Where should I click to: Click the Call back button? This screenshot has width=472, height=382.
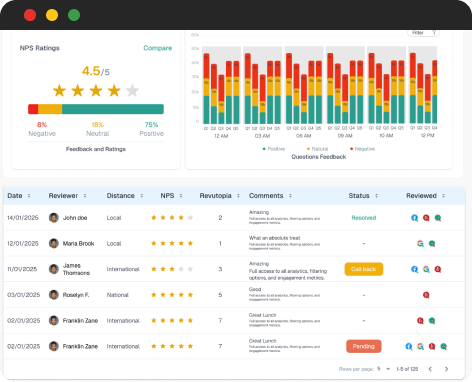click(x=364, y=269)
